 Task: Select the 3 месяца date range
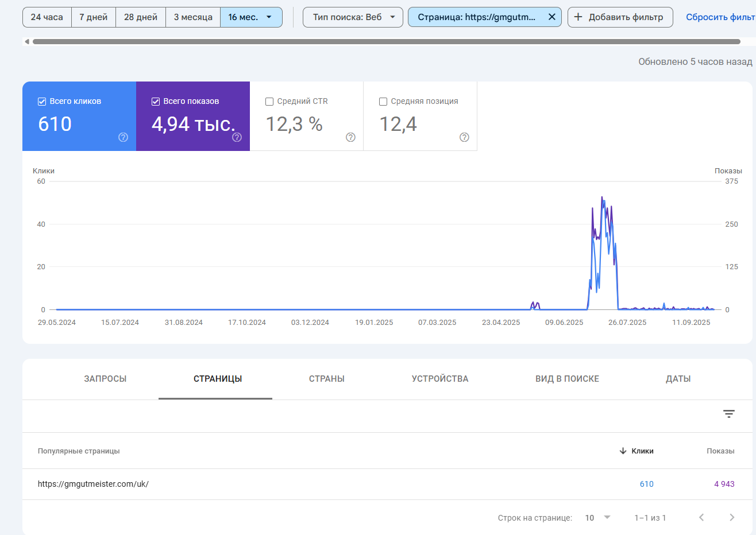[193, 17]
